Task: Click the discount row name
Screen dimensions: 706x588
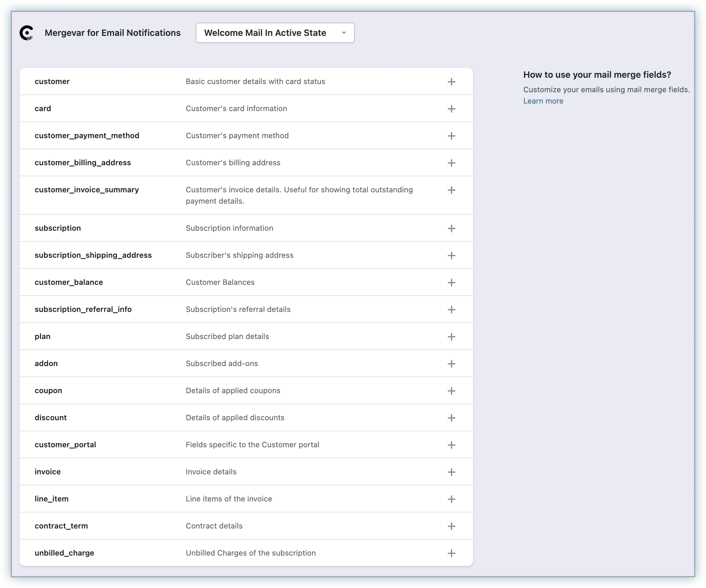Action: [x=50, y=418]
